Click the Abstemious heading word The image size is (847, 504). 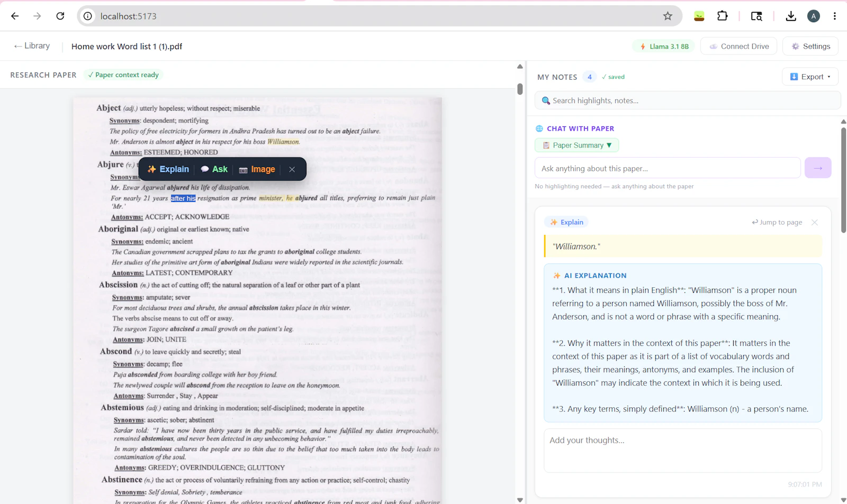pyautogui.click(x=122, y=407)
